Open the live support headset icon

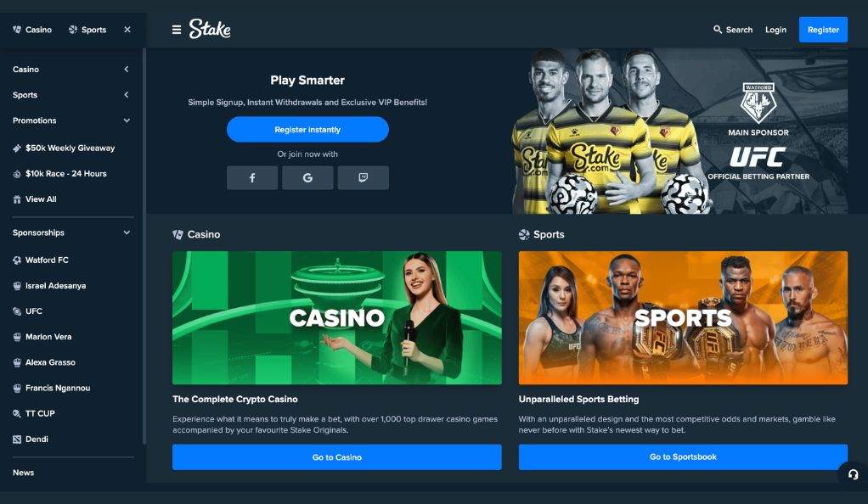coord(853,474)
